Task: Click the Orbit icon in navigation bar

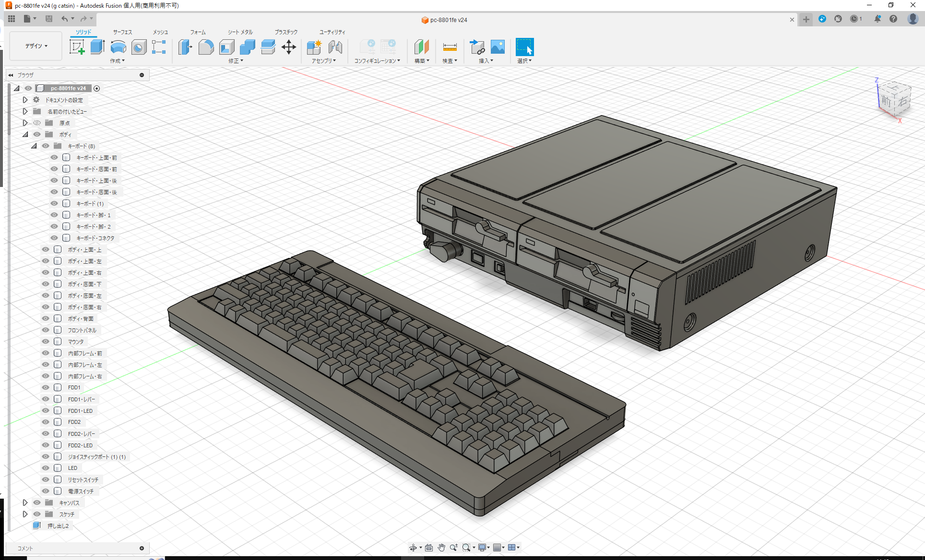Action: click(414, 547)
